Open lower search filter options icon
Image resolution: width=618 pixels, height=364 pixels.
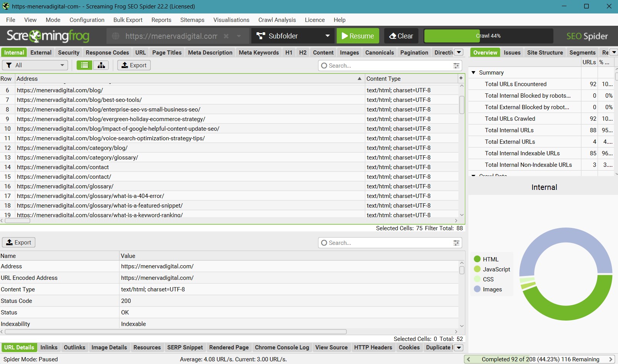(x=456, y=243)
